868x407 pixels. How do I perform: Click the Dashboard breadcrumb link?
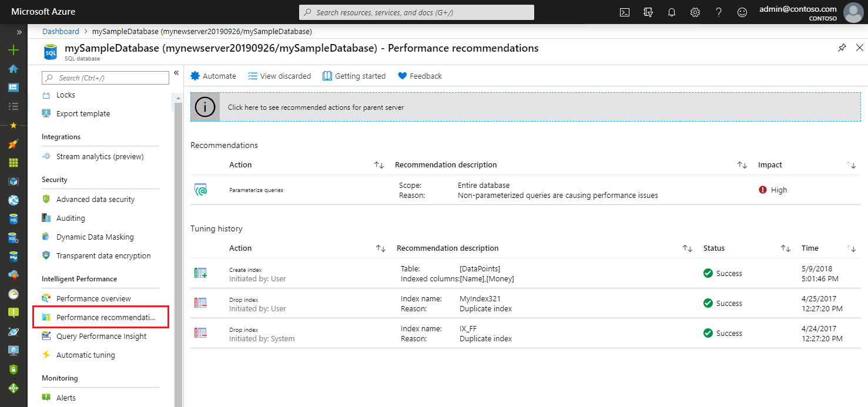(61, 31)
